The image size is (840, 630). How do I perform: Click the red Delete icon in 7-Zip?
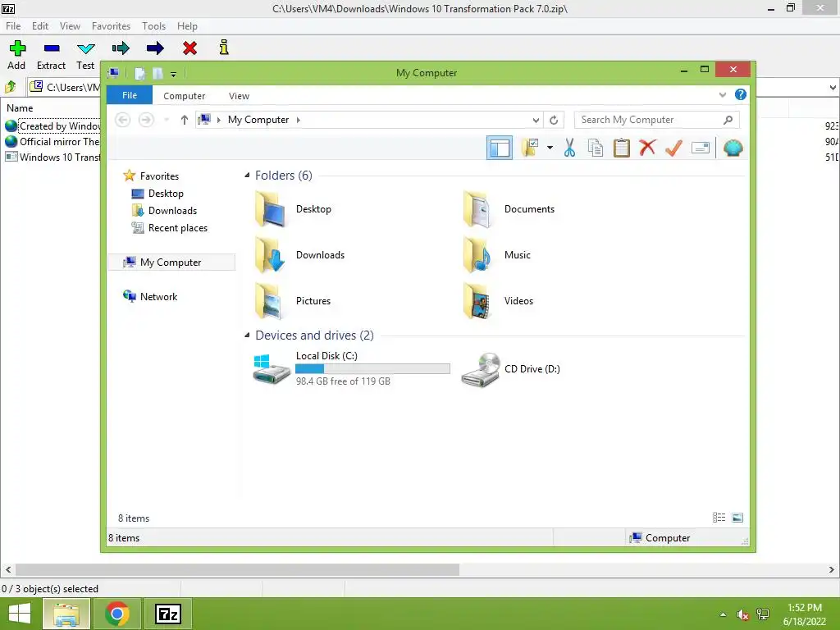pyautogui.click(x=189, y=48)
